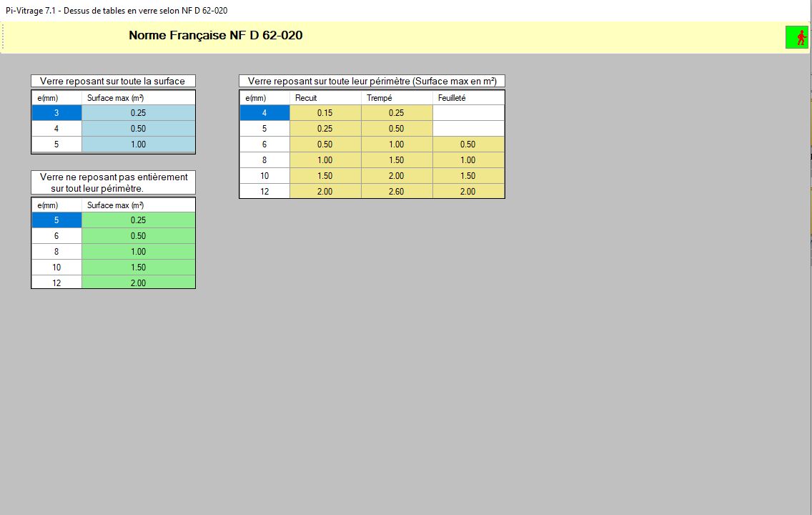Select the highlighted 5 mm row in the green table

[x=56, y=220]
